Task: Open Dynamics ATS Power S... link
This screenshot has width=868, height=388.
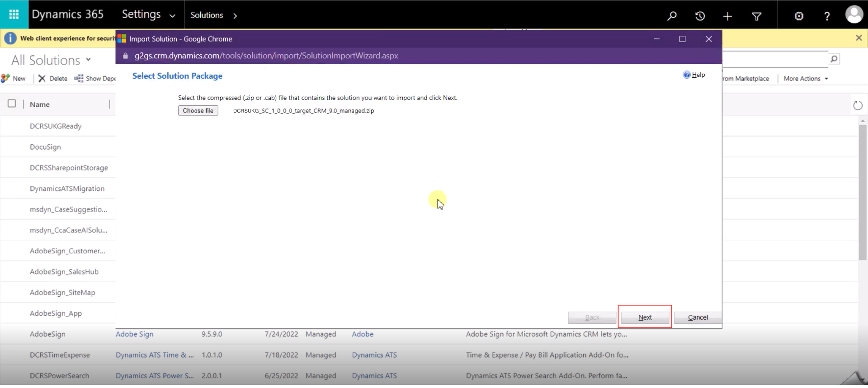Action: click(x=155, y=376)
